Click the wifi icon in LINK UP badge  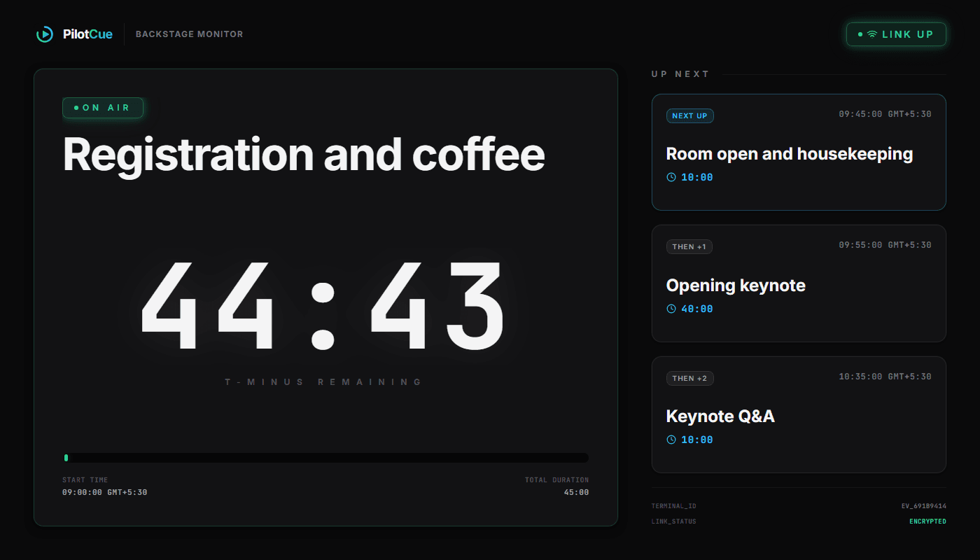872,34
